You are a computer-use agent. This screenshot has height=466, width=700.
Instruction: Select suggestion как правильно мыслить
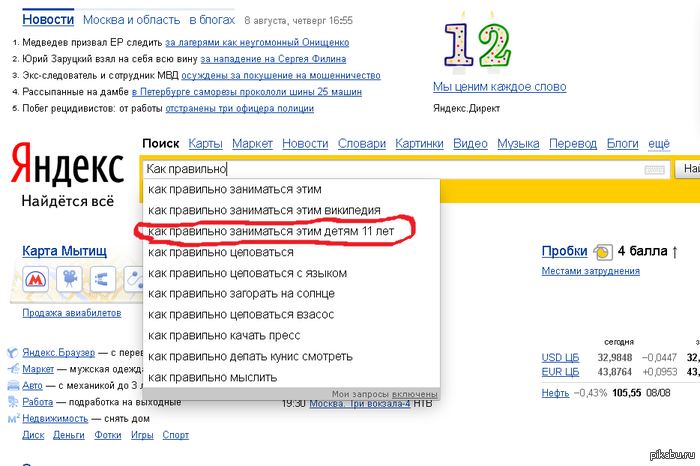click(x=292, y=378)
